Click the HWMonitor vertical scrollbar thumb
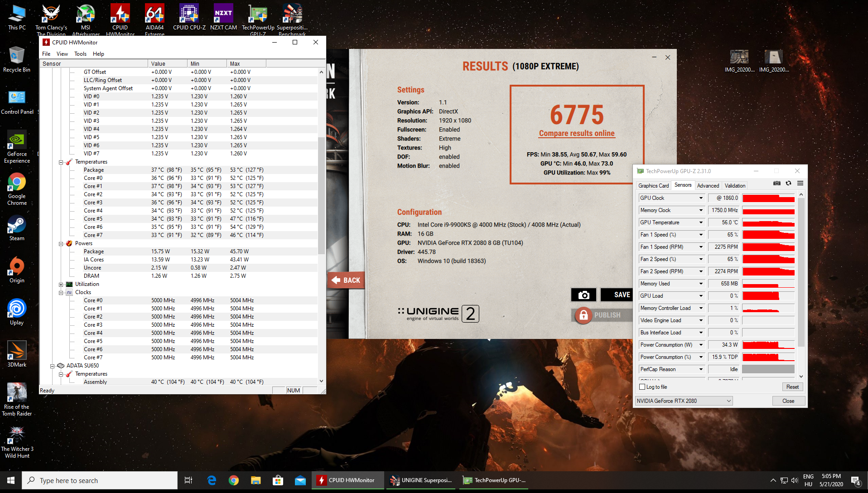Viewport: 868px width, 493px height. (x=321, y=195)
